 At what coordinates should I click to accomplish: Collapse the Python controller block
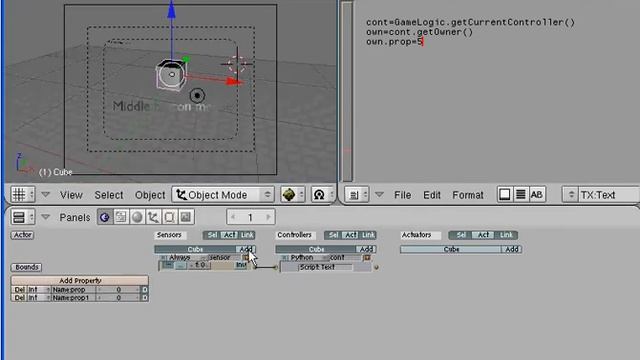(x=367, y=258)
